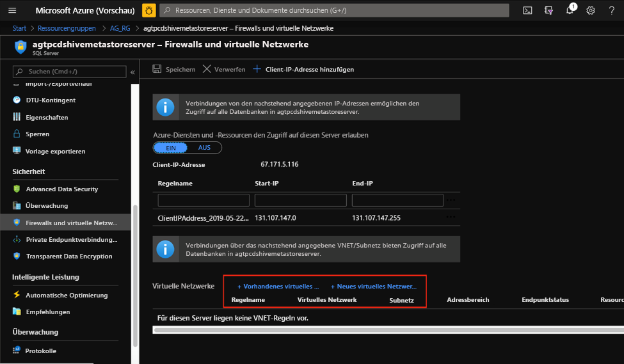Click the Private Endpunktverbindungen icon

(x=16, y=239)
